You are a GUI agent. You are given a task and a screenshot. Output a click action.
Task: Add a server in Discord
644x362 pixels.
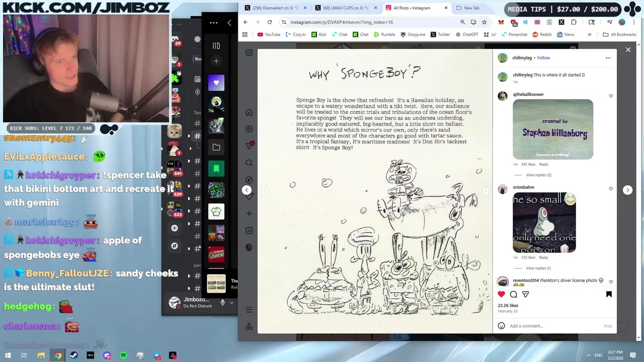175,228
